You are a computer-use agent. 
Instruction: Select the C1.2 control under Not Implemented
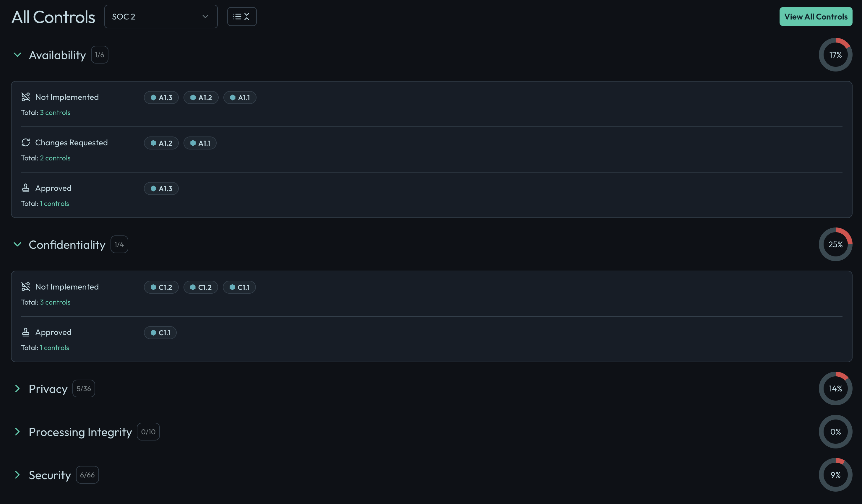pos(161,287)
